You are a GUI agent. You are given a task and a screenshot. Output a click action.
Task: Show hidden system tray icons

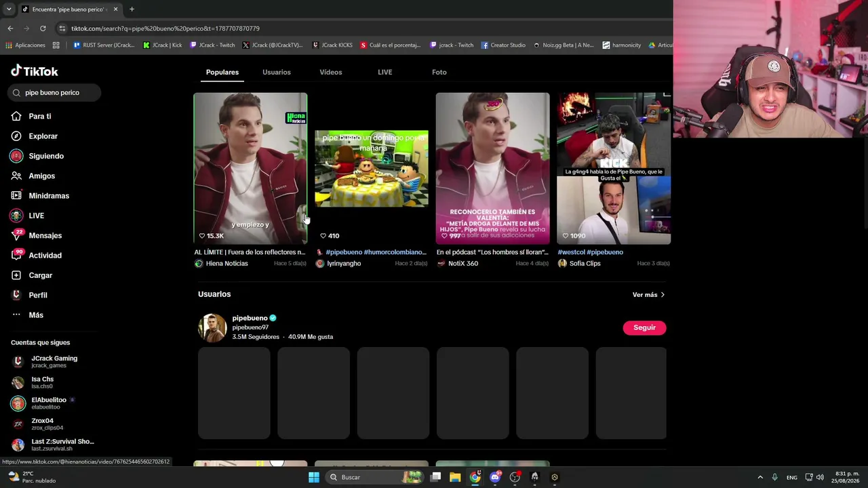coord(760,477)
